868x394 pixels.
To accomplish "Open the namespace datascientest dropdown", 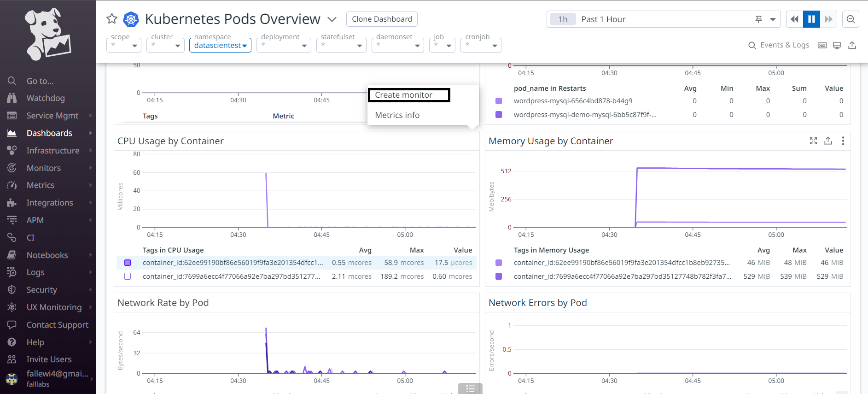I will pyautogui.click(x=220, y=45).
